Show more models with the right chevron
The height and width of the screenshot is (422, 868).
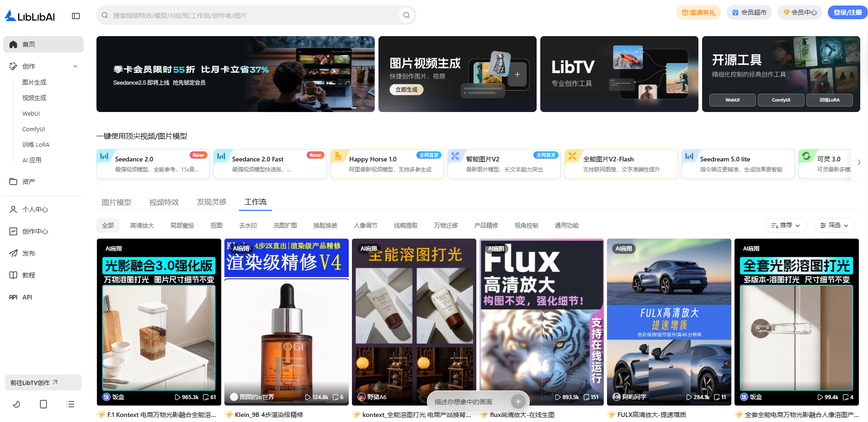(859, 162)
